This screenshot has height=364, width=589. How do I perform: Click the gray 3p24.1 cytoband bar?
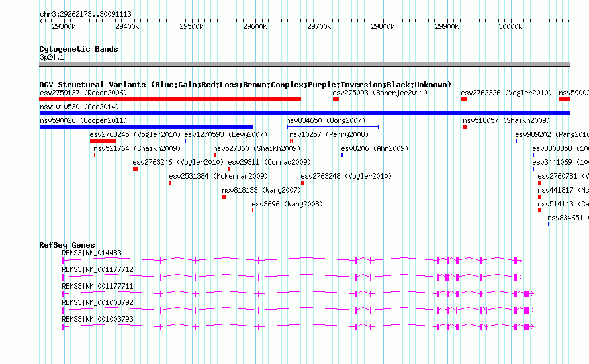coord(304,64)
